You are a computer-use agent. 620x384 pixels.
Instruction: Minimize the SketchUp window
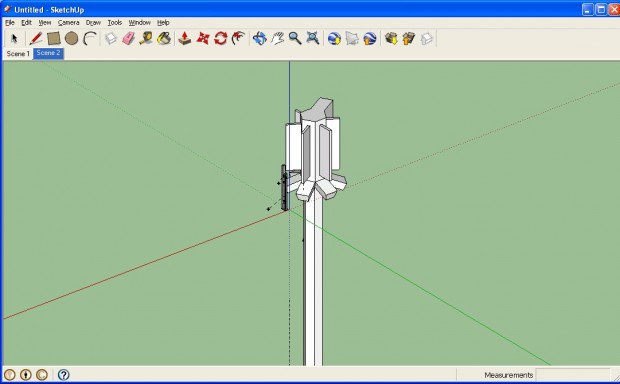588,9
